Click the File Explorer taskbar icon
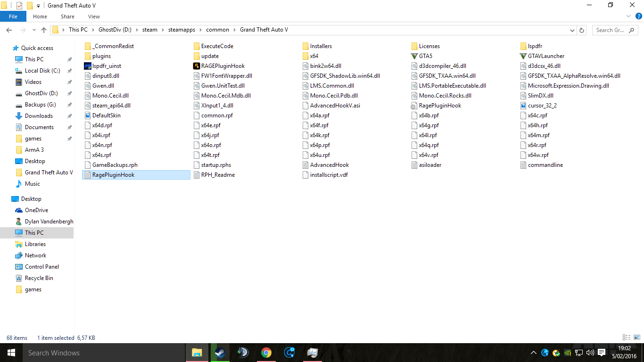The image size is (644, 362). pos(197,353)
